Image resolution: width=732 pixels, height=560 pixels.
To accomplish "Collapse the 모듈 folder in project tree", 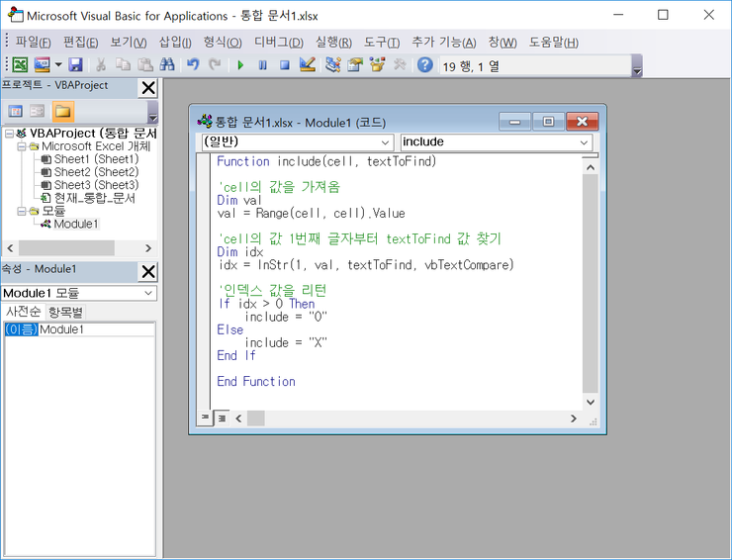I will tap(23, 211).
